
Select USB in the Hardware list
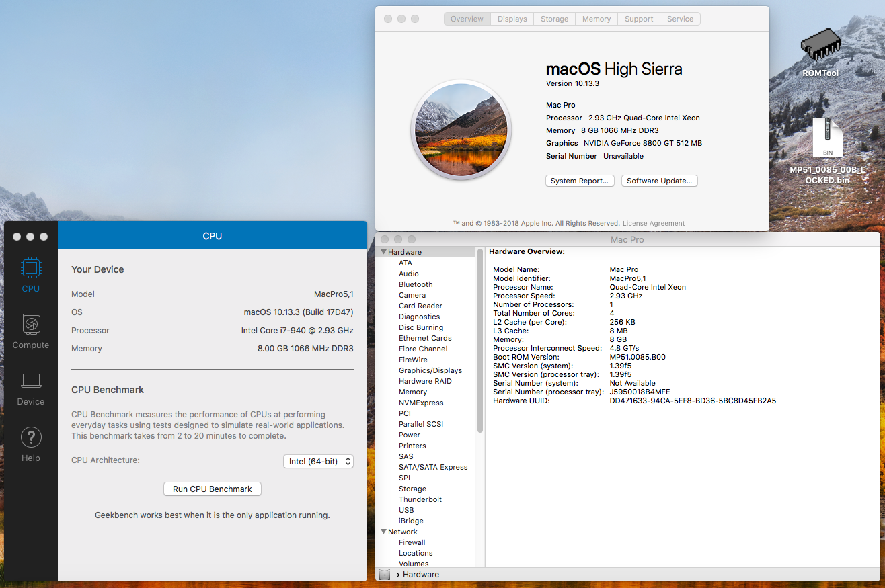406,510
